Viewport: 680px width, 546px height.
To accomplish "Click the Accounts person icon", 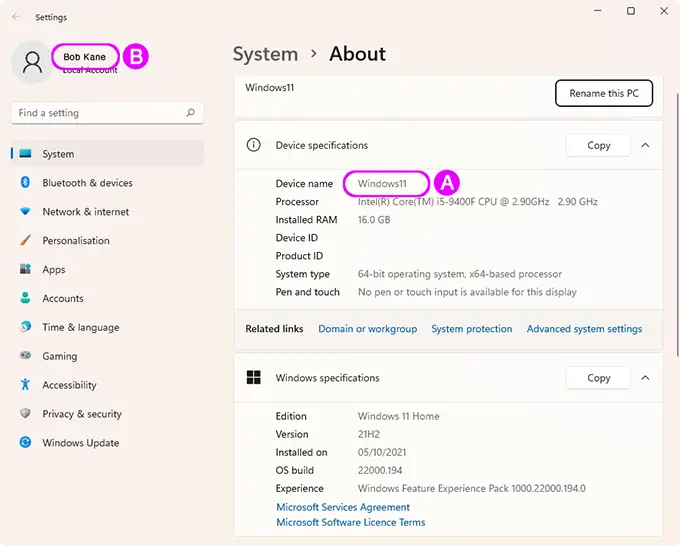I will [x=26, y=298].
